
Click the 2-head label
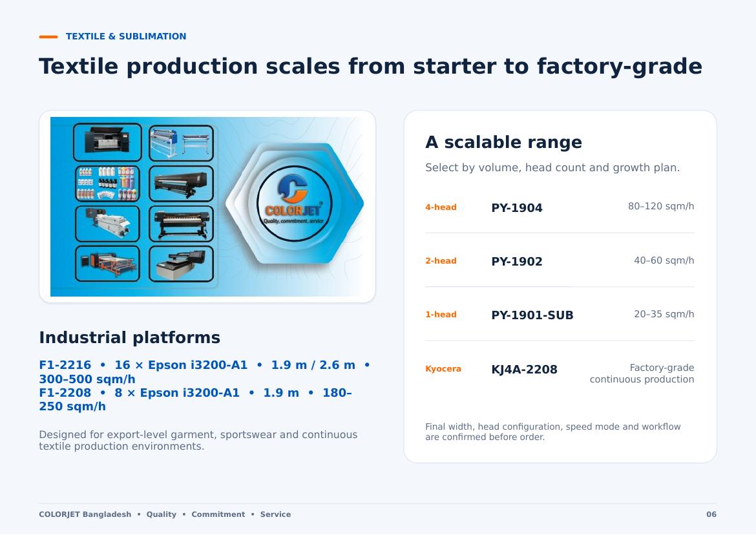[441, 261]
